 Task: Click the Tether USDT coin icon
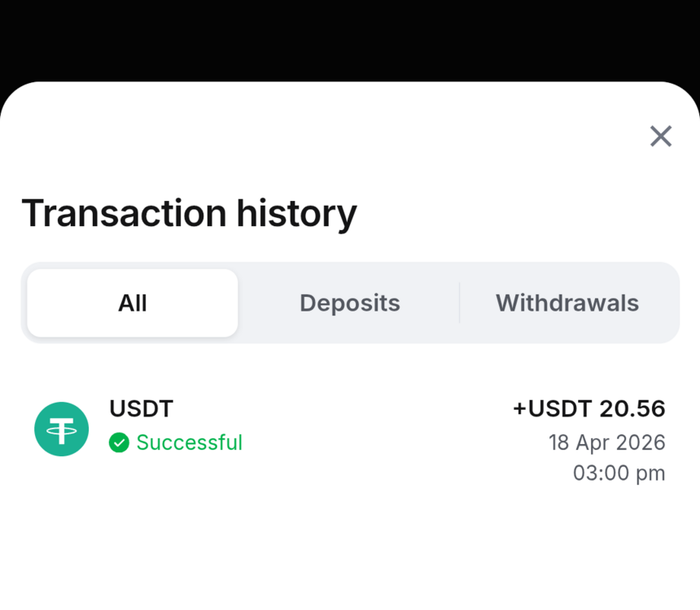(x=61, y=429)
